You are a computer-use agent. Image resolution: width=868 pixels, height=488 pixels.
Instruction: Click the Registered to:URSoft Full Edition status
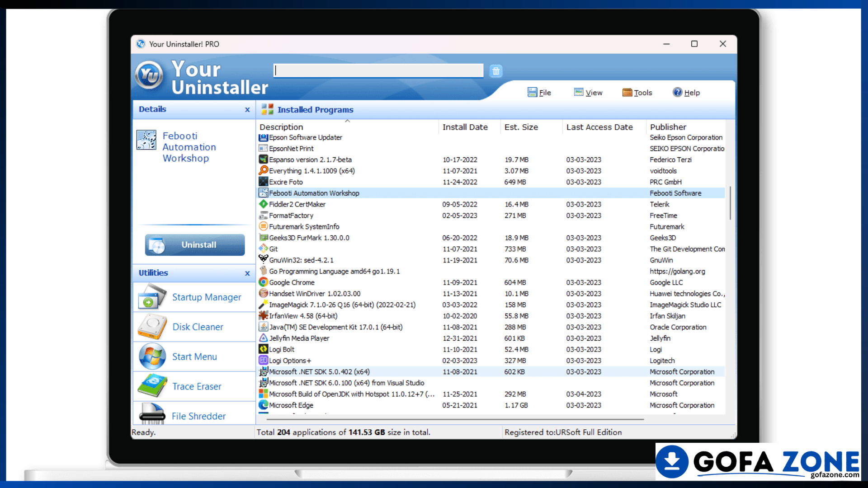[563, 432]
